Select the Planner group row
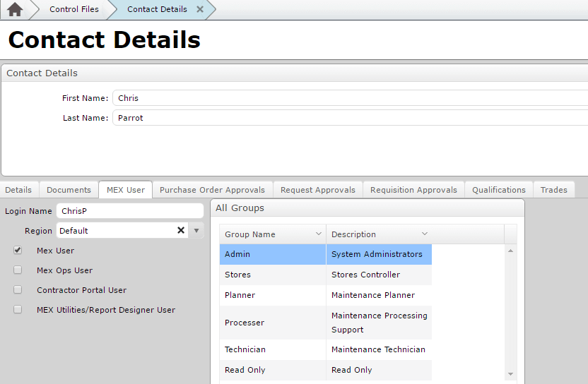The height and width of the screenshot is (384, 588). pos(326,295)
